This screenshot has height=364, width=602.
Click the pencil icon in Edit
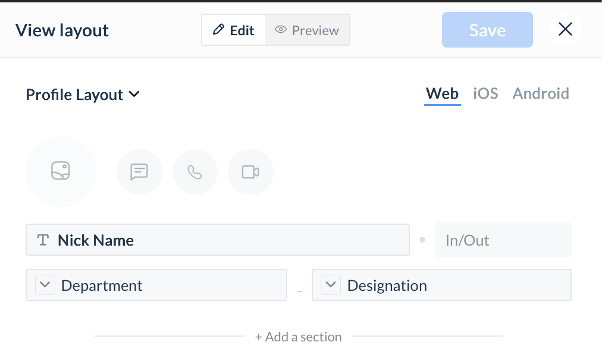click(x=218, y=30)
